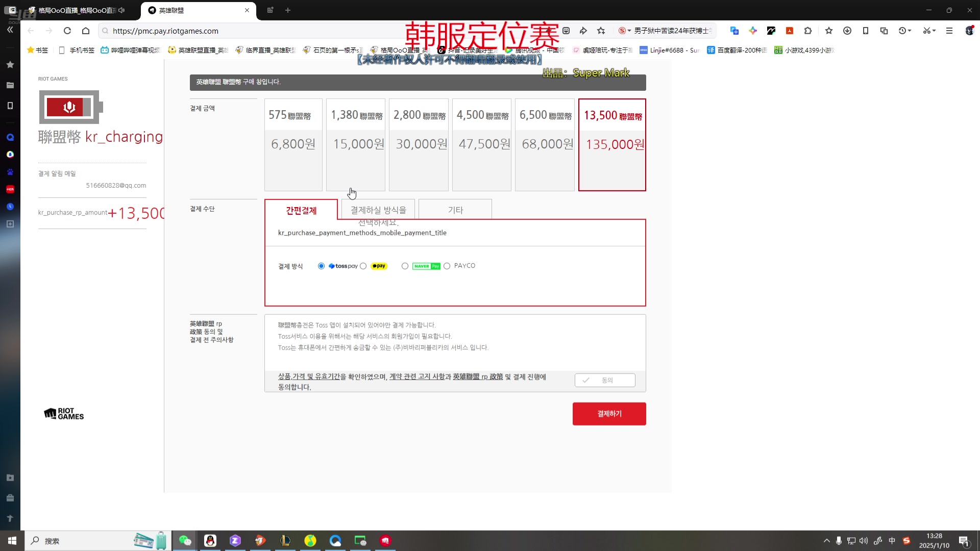Open the 상품,가격 및 유효기간 link
Viewport: 980px width, 551px height.
click(x=309, y=377)
